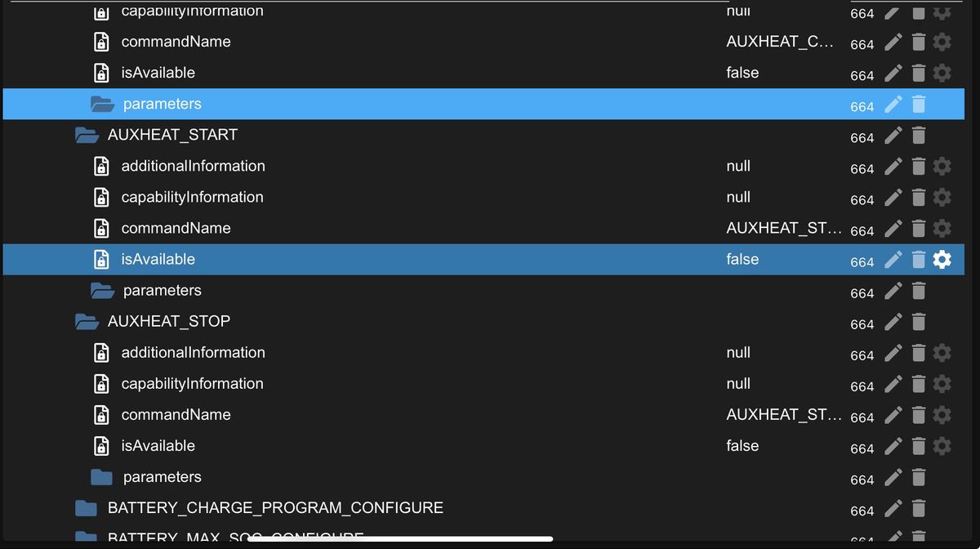Expand the BATTERY_CHARGE_PROGRAM_CONFIGURE folder
This screenshot has height=549, width=980.
pos(86,508)
